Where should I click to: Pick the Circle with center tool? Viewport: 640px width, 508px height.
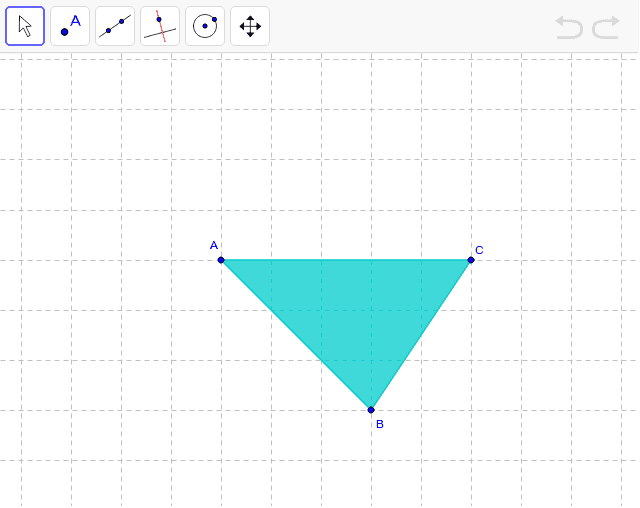pyautogui.click(x=205, y=26)
